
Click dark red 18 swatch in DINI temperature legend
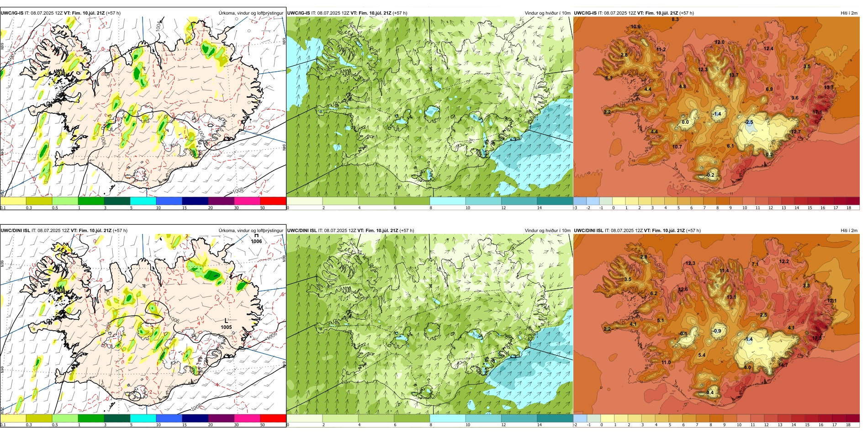[853, 418]
